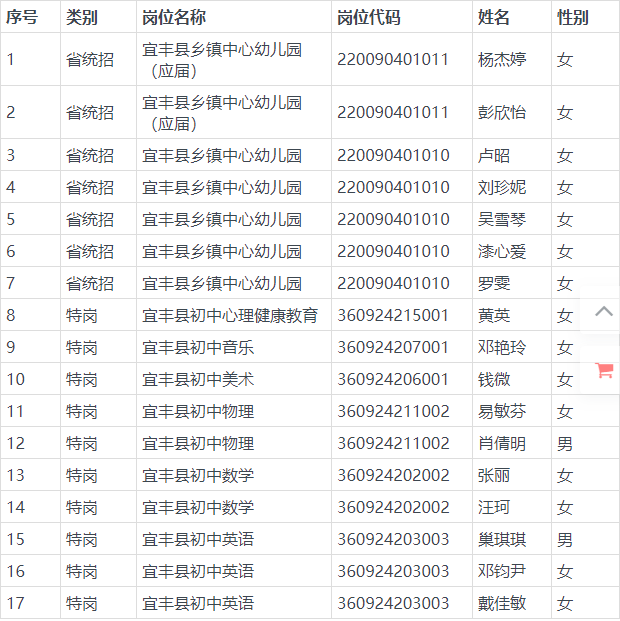Click the name 肖倩明 cell
620x621 pixels.
(x=502, y=444)
